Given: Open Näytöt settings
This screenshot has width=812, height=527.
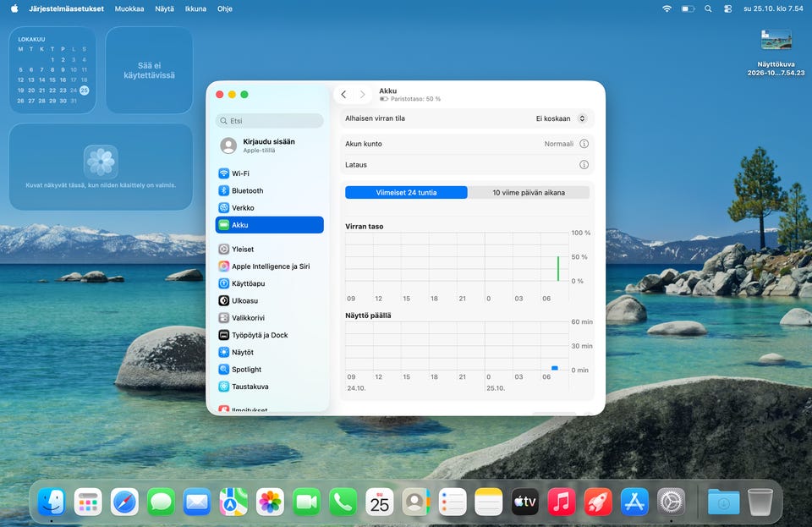Looking at the screenshot, I should pyautogui.click(x=269, y=352).
